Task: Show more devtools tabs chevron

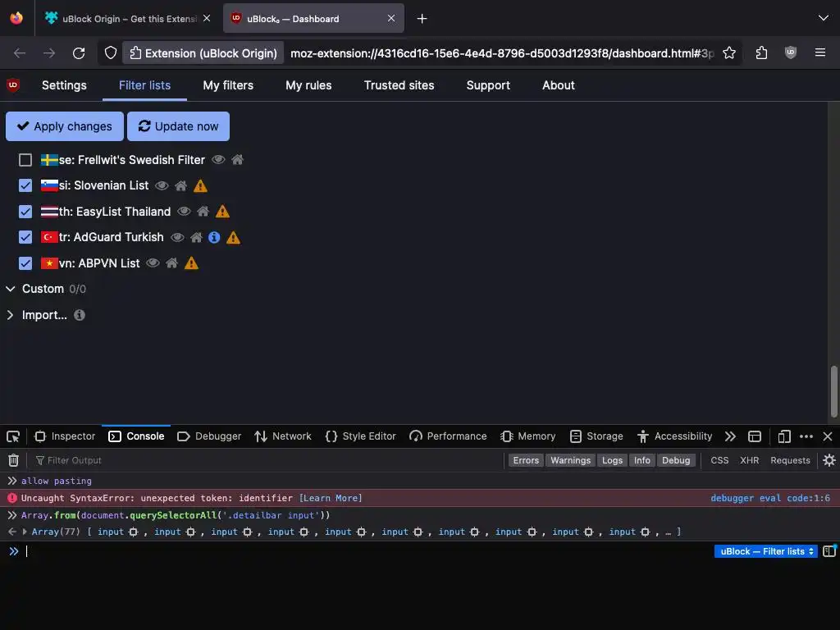Action: pyautogui.click(x=730, y=436)
